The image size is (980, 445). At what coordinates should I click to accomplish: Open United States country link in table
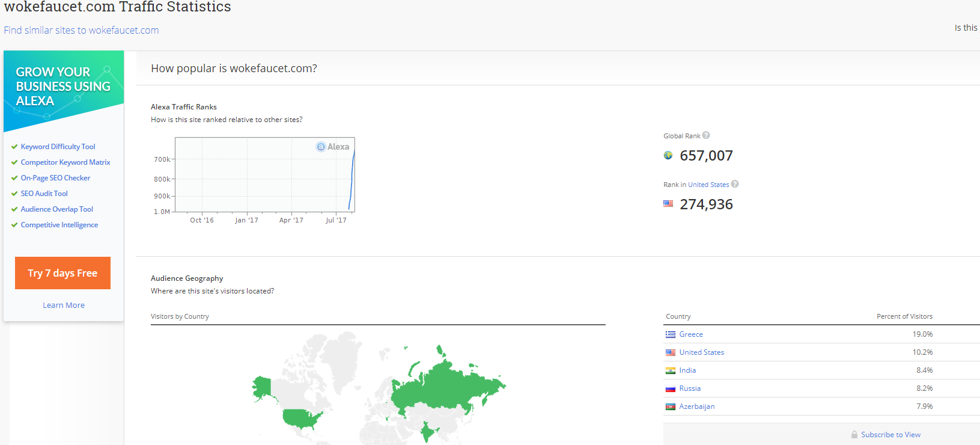coord(702,352)
